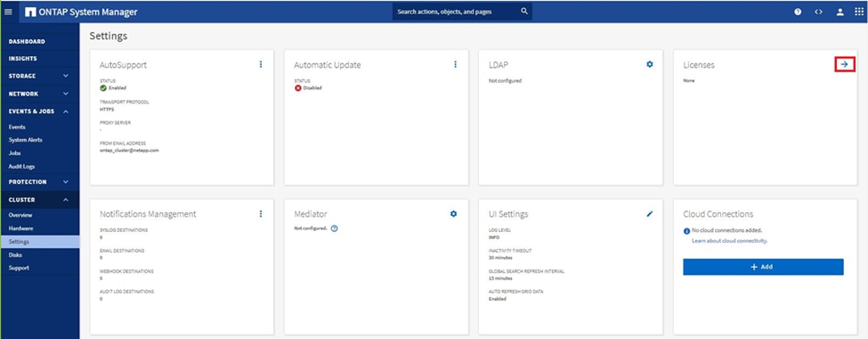868x339 pixels.
Task: Click Notifications Management card title
Action: (x=148, y=213)
